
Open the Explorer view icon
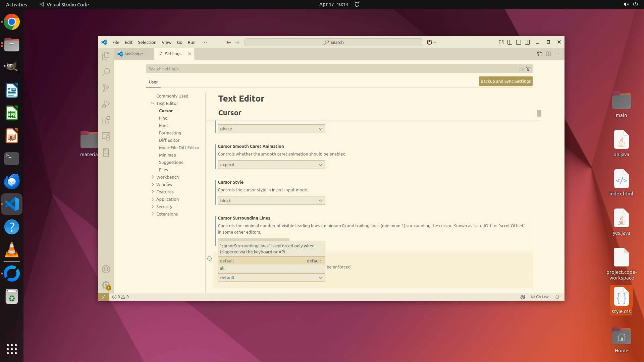click(x=106, y=56)
